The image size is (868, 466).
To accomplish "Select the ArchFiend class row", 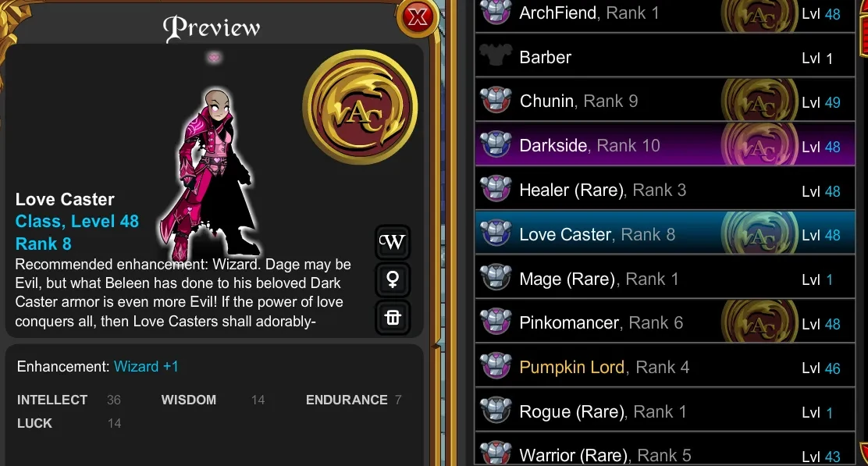I will [665, 13].
